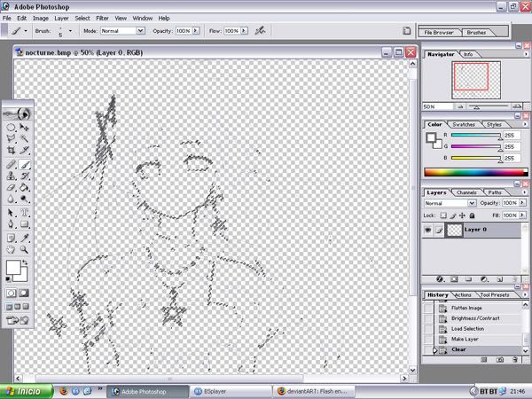532x399 pixels.
Task: Open the layer Opacity slider arrow
Action: point(522,203)
